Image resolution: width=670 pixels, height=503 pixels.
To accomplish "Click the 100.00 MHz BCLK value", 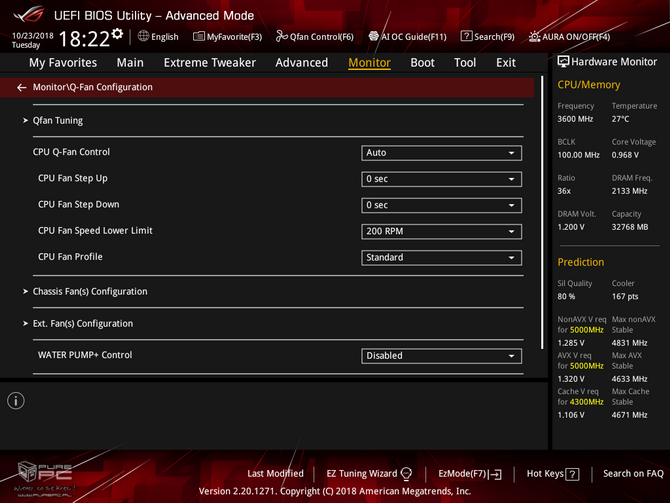I will [x=579, y=155].
